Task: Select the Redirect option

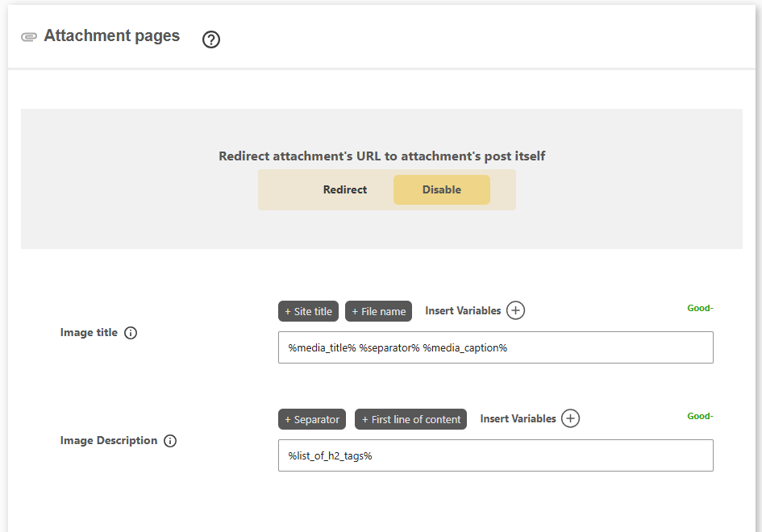Action: [x=344, y=189]
